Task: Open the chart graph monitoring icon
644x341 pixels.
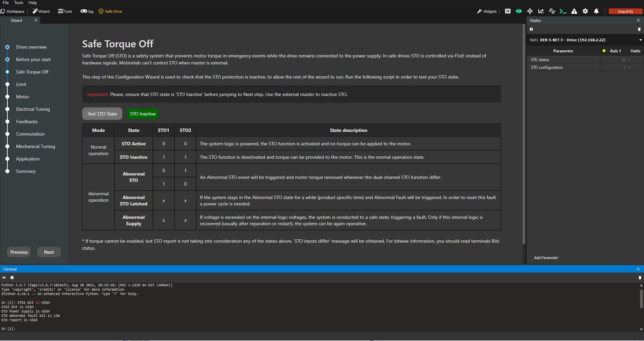Action: tap(541, 11)
